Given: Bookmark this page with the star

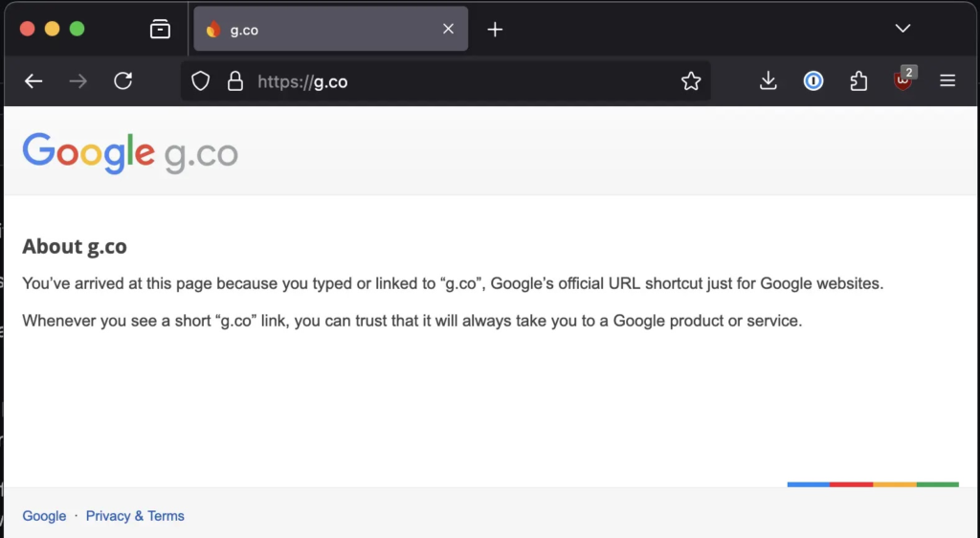Looking at the screenshot, I should tap(691, 81).
